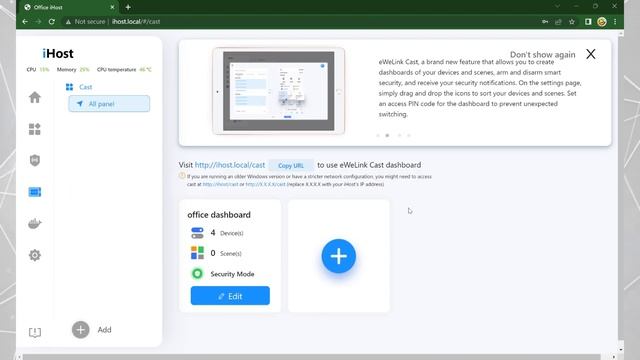Open the Chrome three-dot menu
This screenshot has height=360, width=640.
click(x=615, y=22)
